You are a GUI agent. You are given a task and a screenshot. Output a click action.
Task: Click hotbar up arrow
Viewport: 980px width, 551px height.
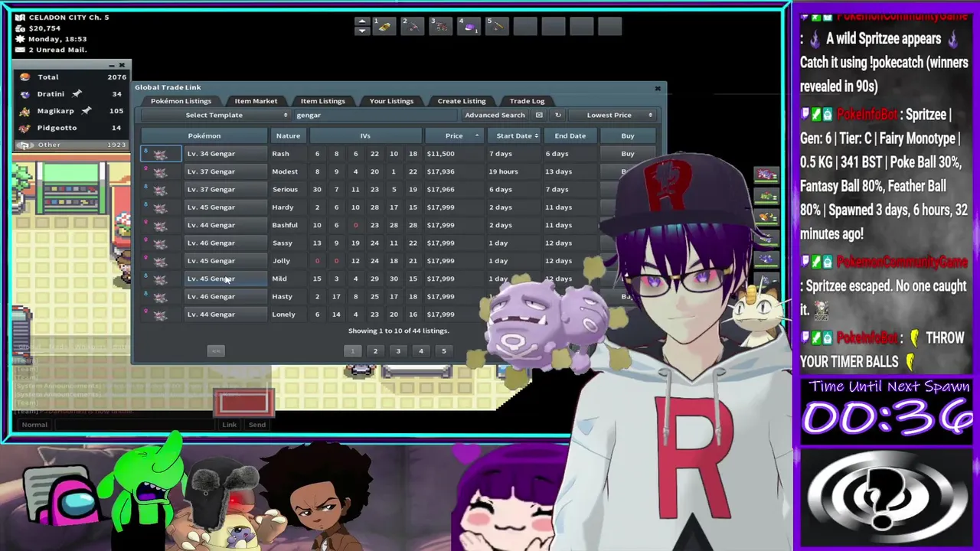pos(362,21)
